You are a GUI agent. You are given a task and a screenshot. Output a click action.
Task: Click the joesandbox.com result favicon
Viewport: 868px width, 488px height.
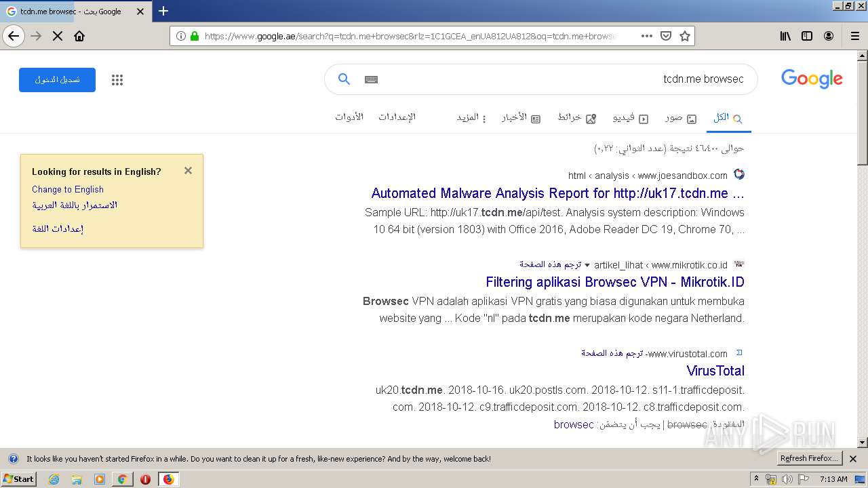point(739,175)
